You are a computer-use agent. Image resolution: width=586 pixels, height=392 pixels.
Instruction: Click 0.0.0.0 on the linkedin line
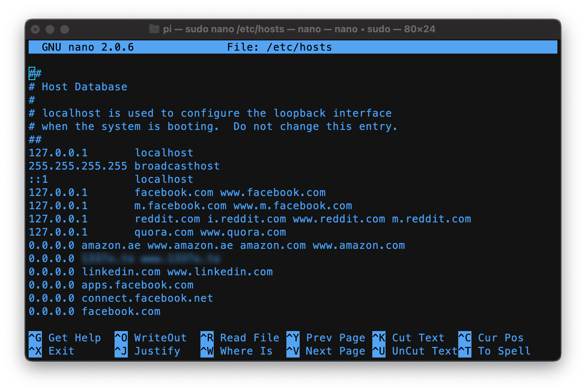coord(51,272)
